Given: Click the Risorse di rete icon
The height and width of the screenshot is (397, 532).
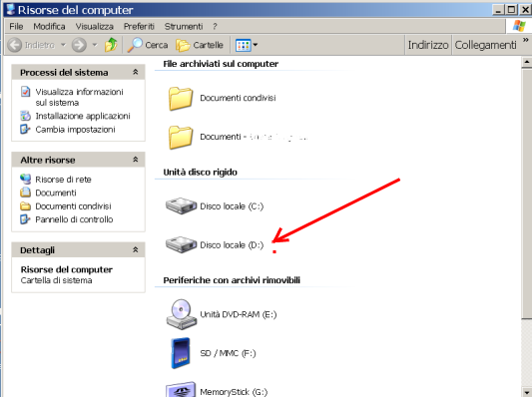Looking at the screenshot, I should coord(25,179).
